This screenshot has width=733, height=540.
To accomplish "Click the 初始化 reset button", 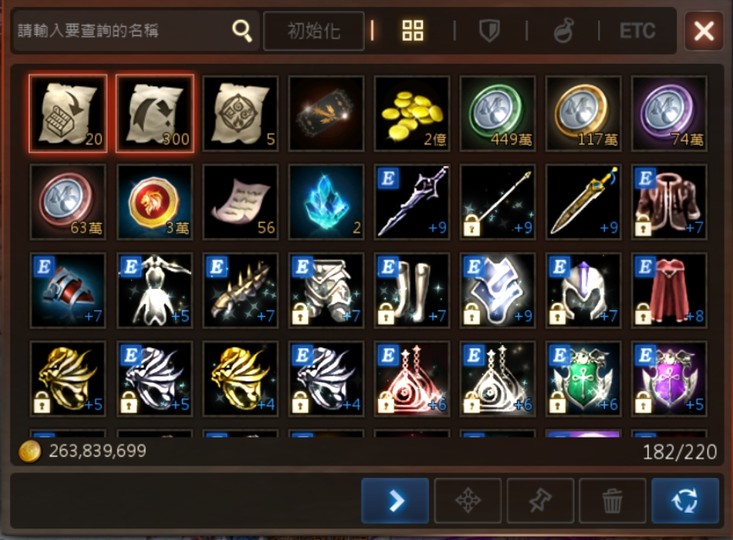I will pos(314,31).
